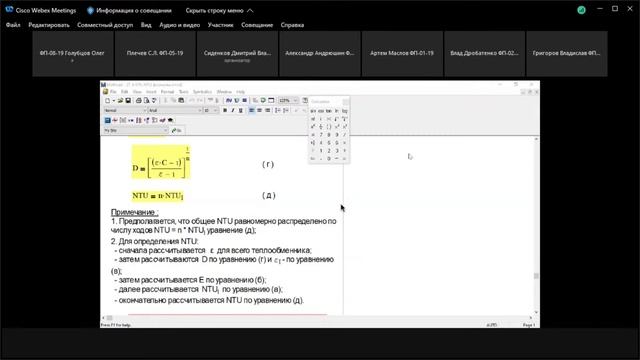Image resolution: width=640 pixels, height=360 pixels.
Task: Open the Symbolic keyword toolbar icon
Action: 170,120
